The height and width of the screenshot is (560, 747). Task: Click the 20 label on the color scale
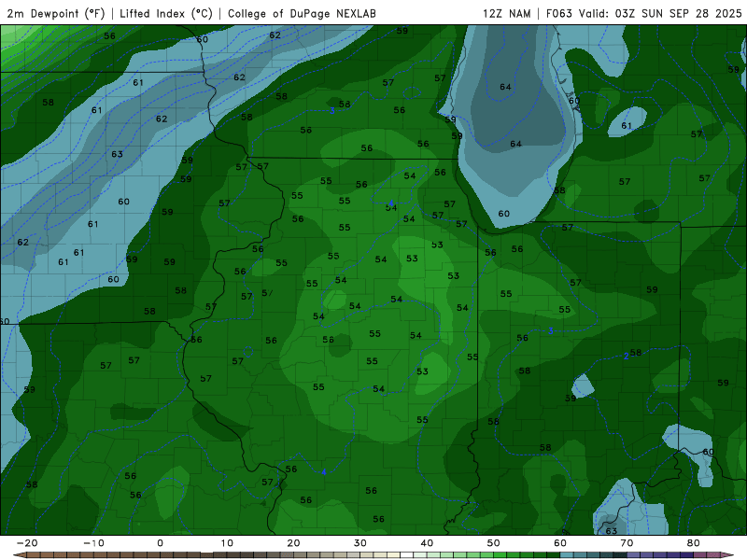(x=293, y=543)
